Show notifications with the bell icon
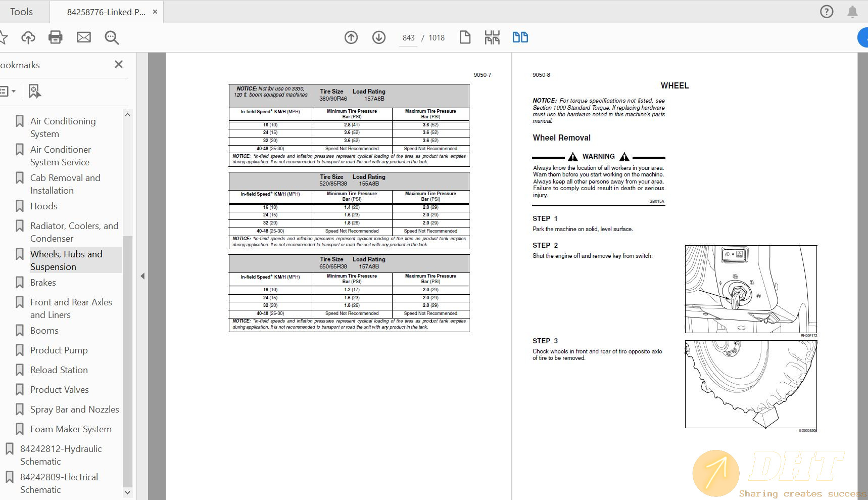 (852, 12)
